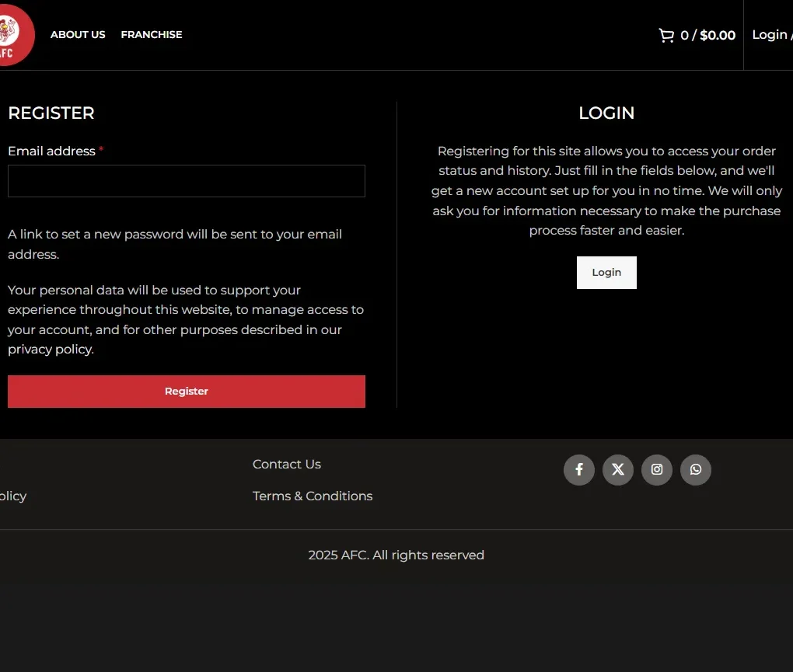
Task: Click the partially visible Policy footer link
Action: click(12, 496)
